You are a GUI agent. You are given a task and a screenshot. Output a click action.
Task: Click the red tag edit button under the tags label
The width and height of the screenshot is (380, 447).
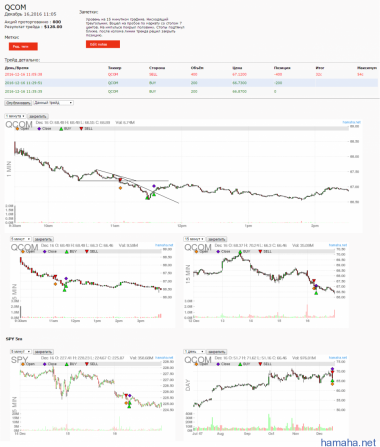(x=23, y=46)
